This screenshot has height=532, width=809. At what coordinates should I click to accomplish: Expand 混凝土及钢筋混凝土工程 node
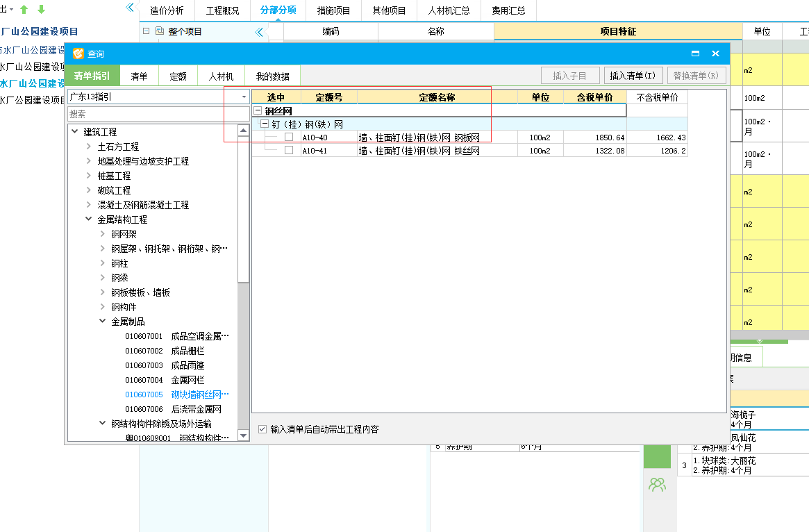(x=89, y=204)
